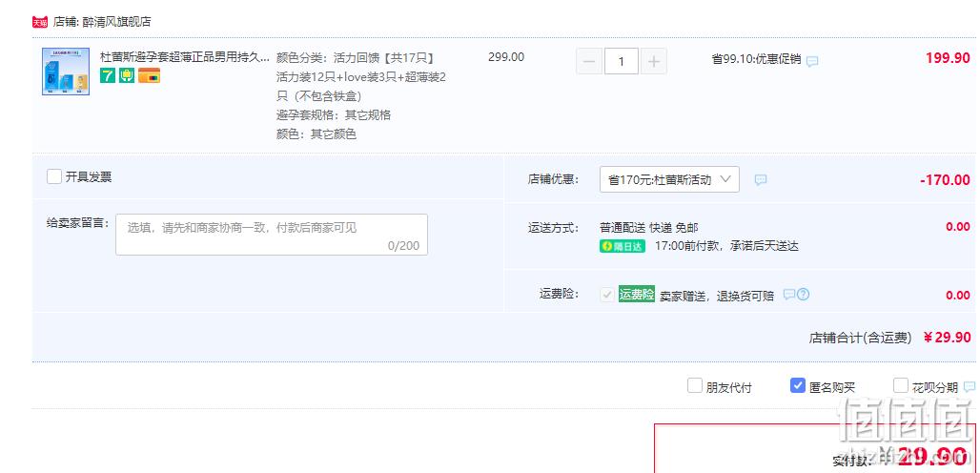Click the 199.90 item subtotal
Screen dimensions: 980x473
(949, 57)
